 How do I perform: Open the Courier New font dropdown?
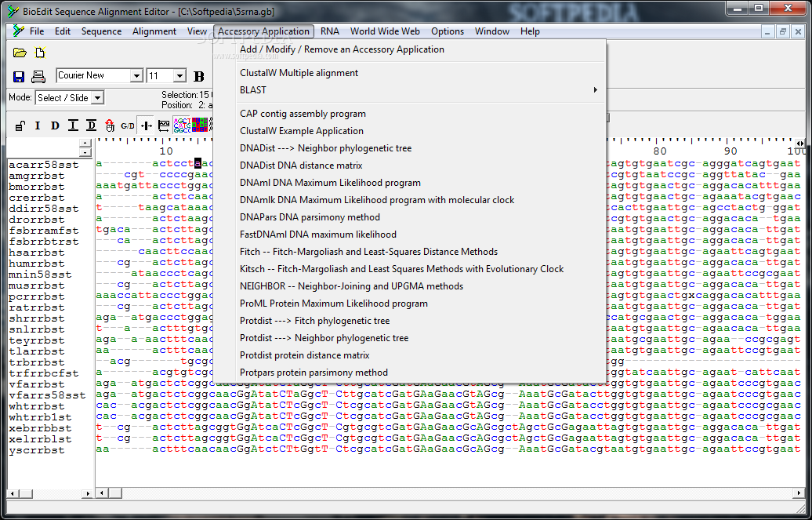136,76
